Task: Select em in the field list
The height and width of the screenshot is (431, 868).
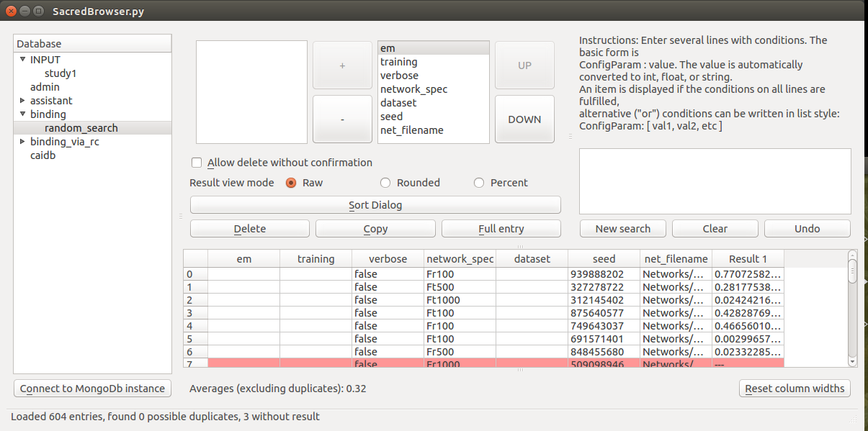Action: pos(434,48)
